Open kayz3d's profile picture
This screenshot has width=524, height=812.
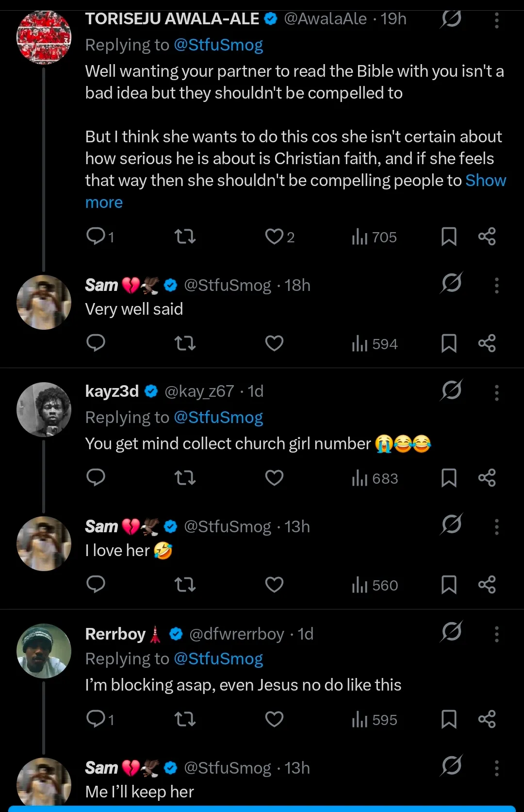[44, 409]
